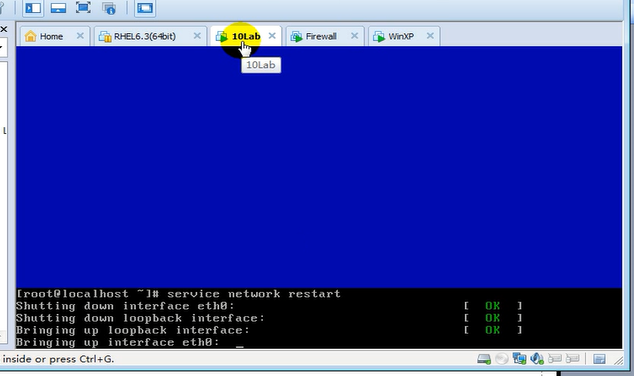Click inside the blue VM console area

tap(319, 167)
